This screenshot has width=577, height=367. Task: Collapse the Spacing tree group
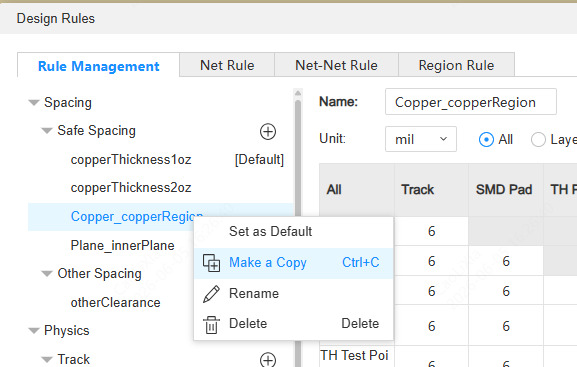[x=34, y=102]
